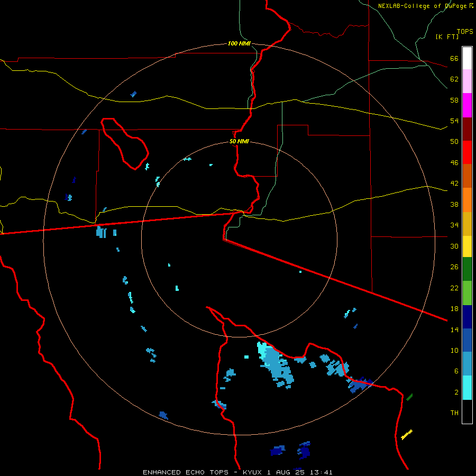The width and height of the screenshot is (476, 476).
Task: Click the white swatch atop the tops legend
Action: pos(467,58)
